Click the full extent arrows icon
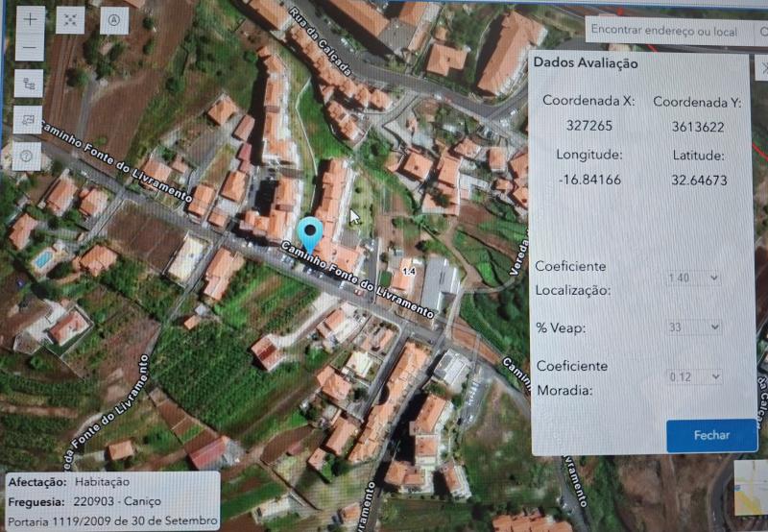 70,19
